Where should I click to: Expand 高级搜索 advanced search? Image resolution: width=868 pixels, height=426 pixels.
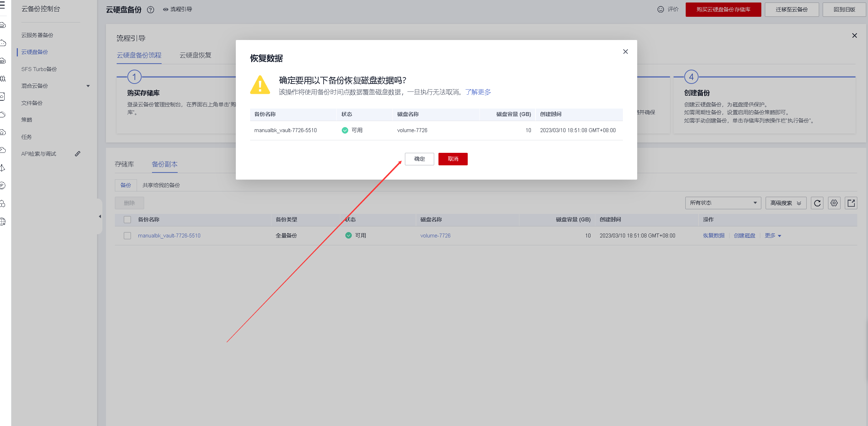click(x=785, y=203)
